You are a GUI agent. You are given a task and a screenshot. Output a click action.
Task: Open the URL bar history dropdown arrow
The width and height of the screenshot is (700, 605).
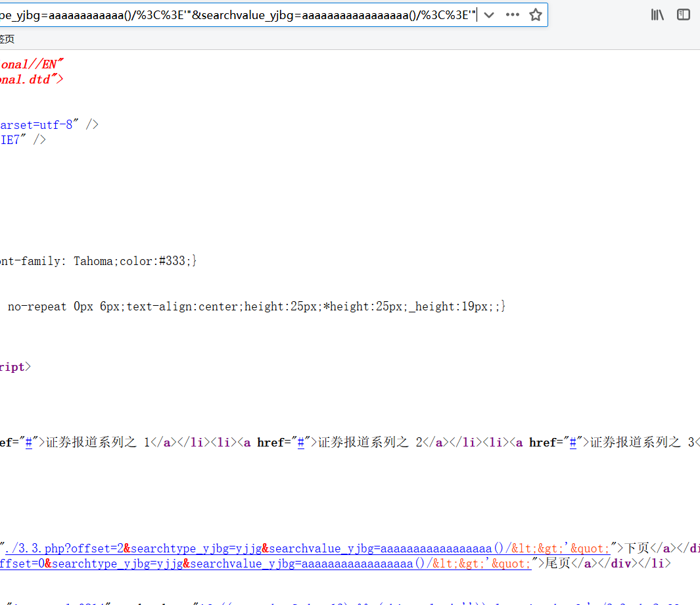[489, 15]
